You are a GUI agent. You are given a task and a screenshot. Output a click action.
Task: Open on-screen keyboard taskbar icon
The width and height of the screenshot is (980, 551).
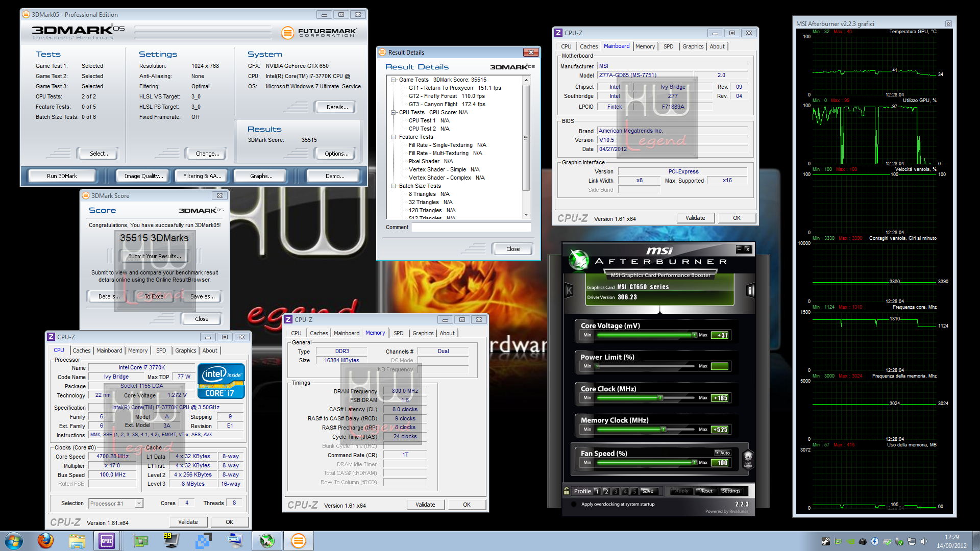235,541
